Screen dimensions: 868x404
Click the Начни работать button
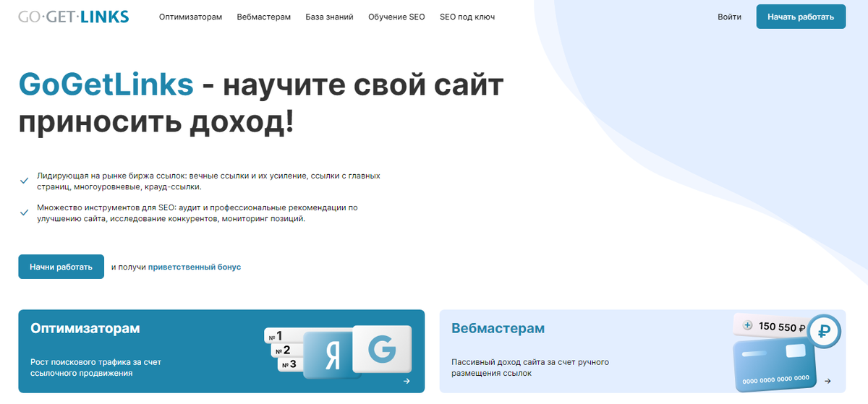tap(61, 267)
